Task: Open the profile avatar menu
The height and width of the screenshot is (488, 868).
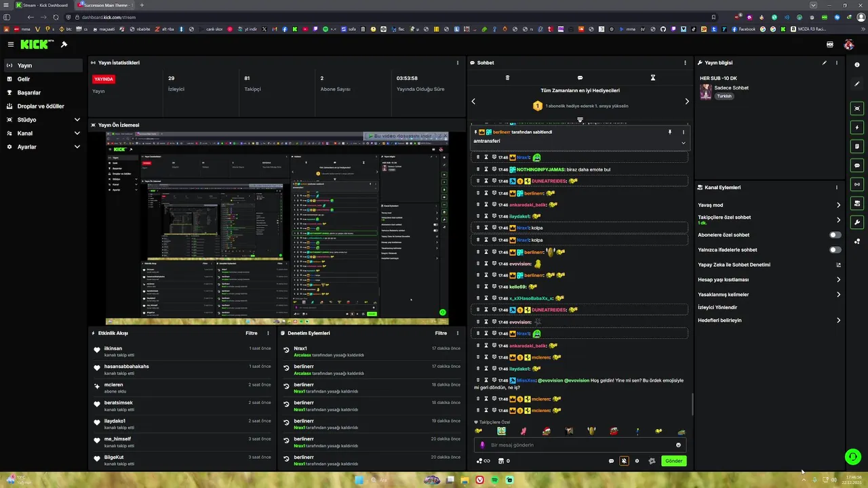Action: point(848,45)
